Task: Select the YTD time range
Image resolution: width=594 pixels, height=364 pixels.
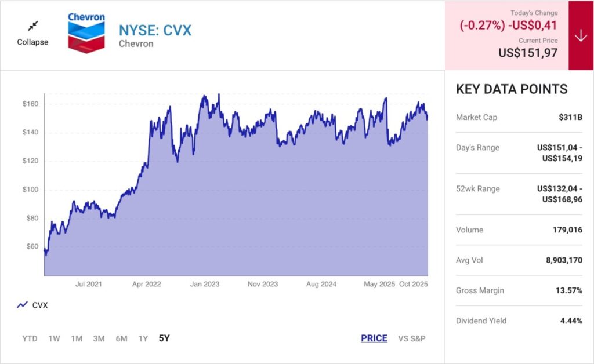Action: click(30, 338)
